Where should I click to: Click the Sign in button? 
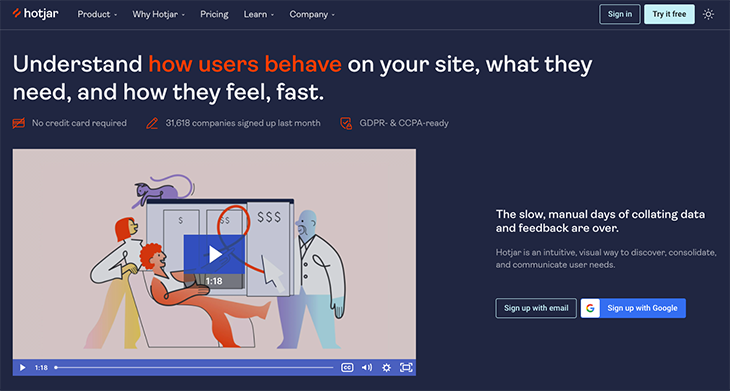[x=620, y=14]
